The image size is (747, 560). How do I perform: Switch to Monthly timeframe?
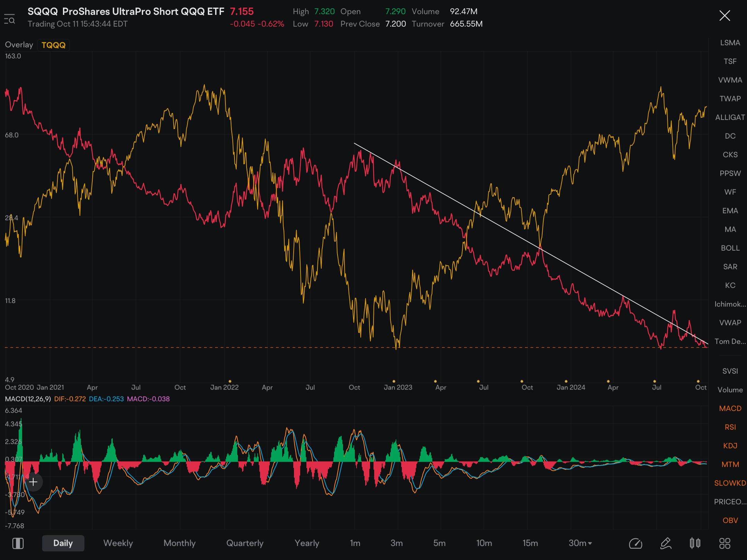coord(179,543)
